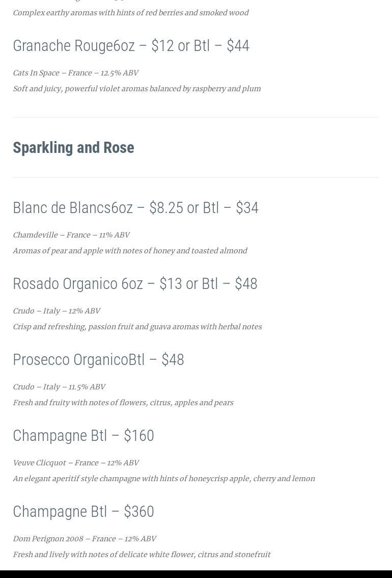The image size is (392, 578).
Task: Select the Veuve Clicquot producer line
Action: [x=76, y=463]
